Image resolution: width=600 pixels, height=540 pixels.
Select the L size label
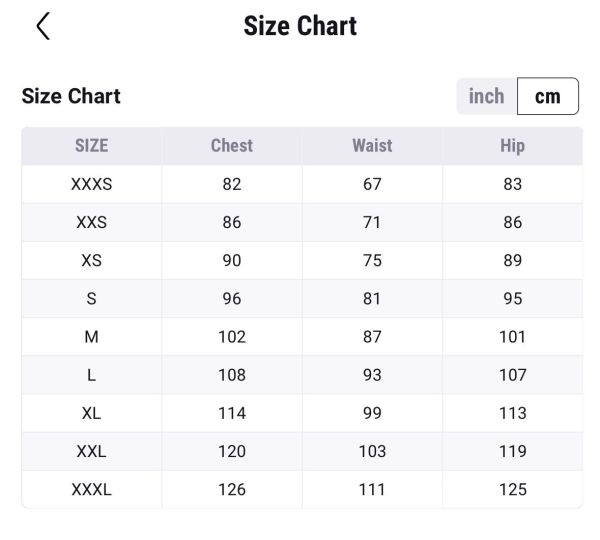point(91,375)
